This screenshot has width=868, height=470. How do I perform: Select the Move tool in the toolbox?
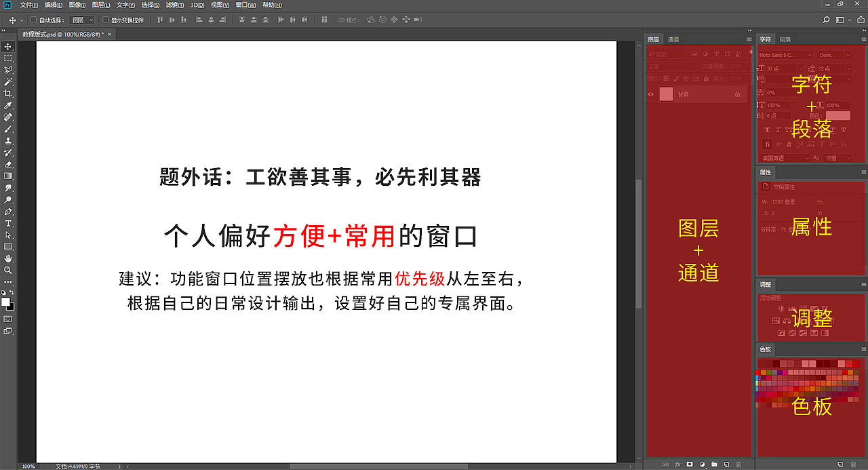pyautogui.click(x=8, y=47)
